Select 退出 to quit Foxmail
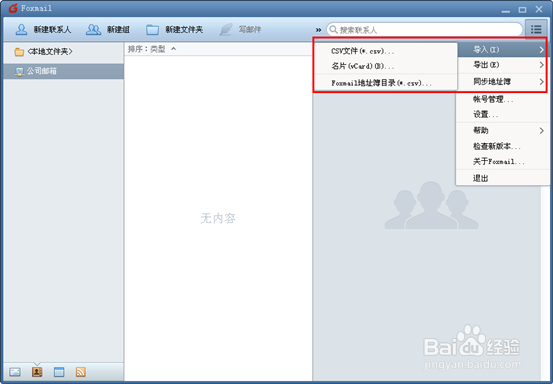This screenshot has width=553, height=384. point(502,178)
